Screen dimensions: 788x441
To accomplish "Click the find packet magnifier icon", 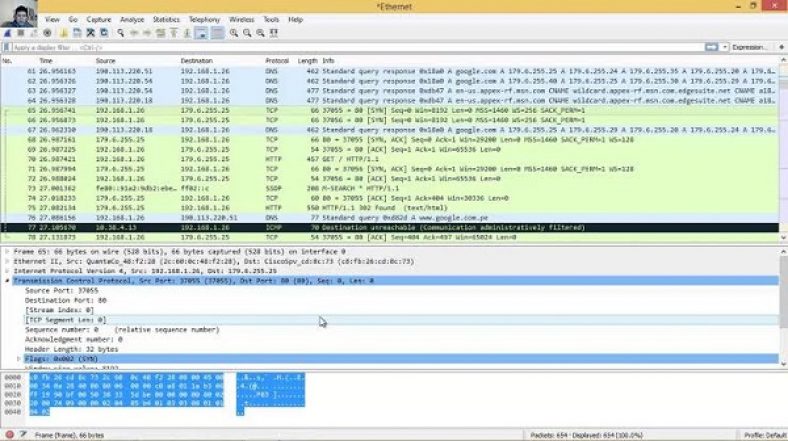I will pos(120,33).
